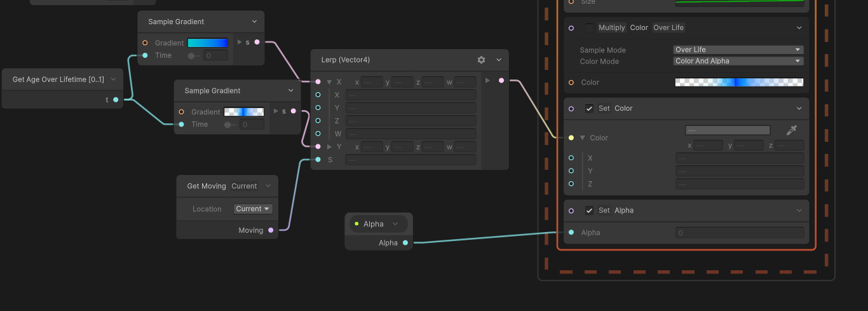868x311 pixels.
Task: Click the Lerp X row w component field
Action: pyautogui.click(x=465, y=82)
